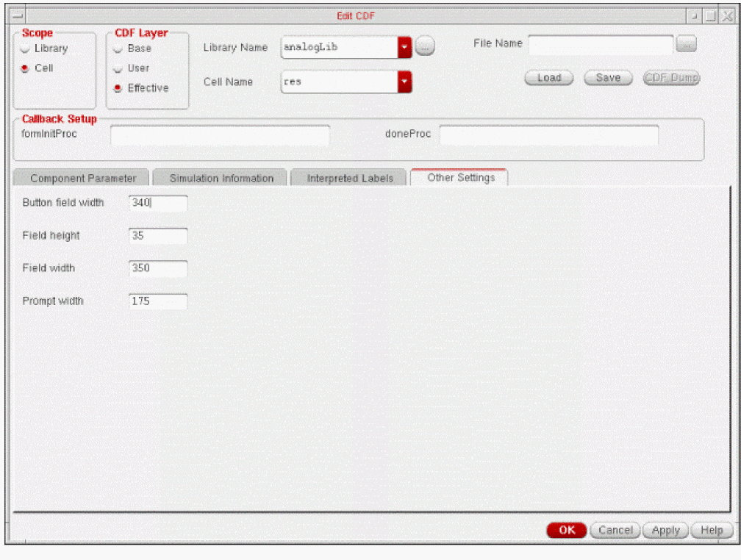Click the CDF Dump button
The width and height of the screenshot is (741, 560).
672,78
